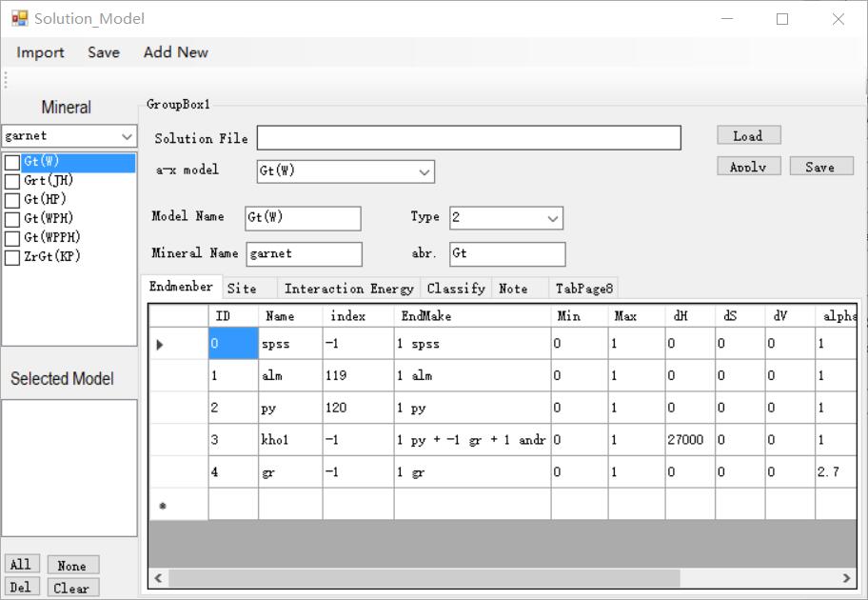
Task: Click the horizontal scrollbar thumb of table
Action: pos(424,578)
